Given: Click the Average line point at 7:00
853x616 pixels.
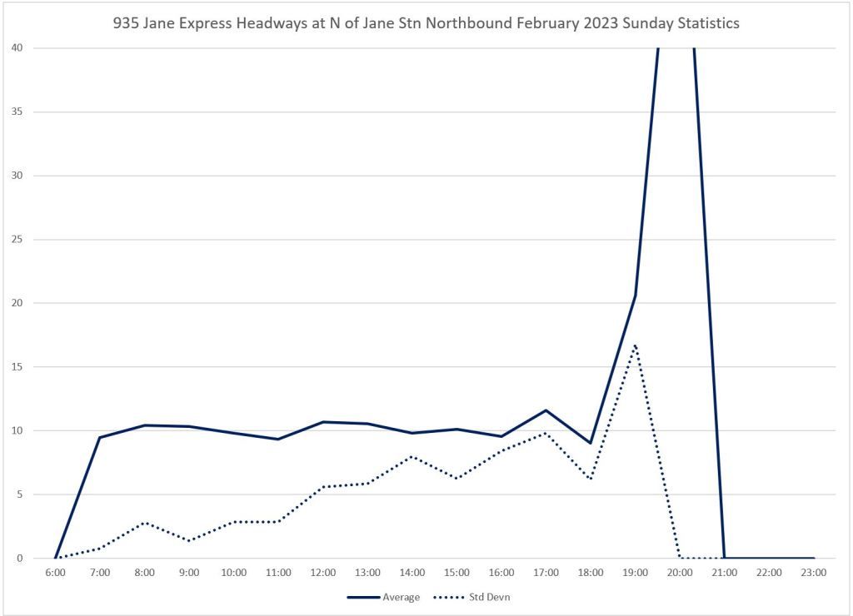Looking at the screenshot, I should pos(100,437).
